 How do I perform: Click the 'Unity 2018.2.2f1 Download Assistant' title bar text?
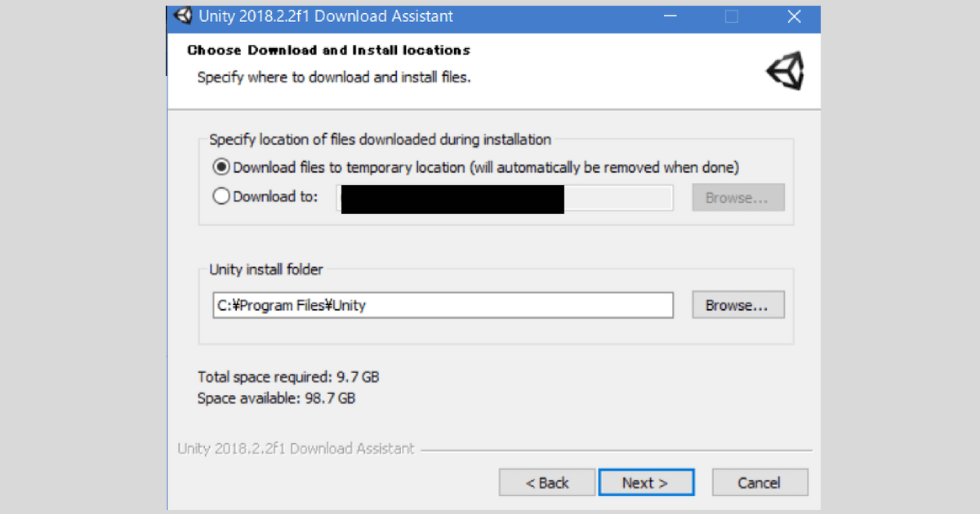326,16
